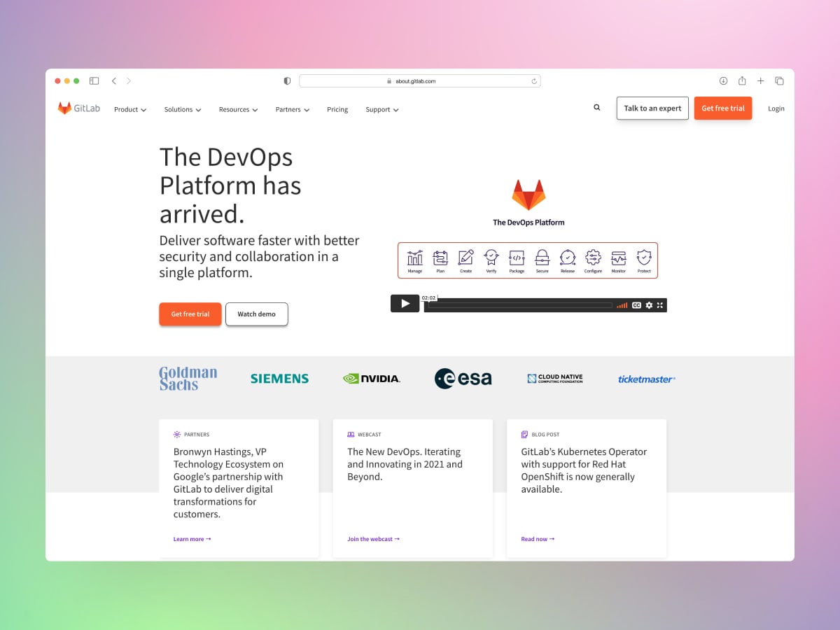Expand the Solutions menu
840x630 pixels.
tap(183, 109)
